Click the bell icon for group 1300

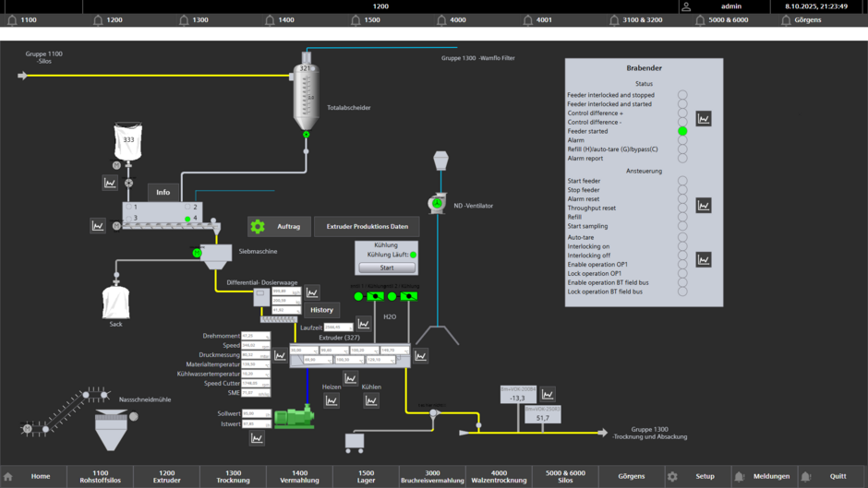click(x=184, y=19)
